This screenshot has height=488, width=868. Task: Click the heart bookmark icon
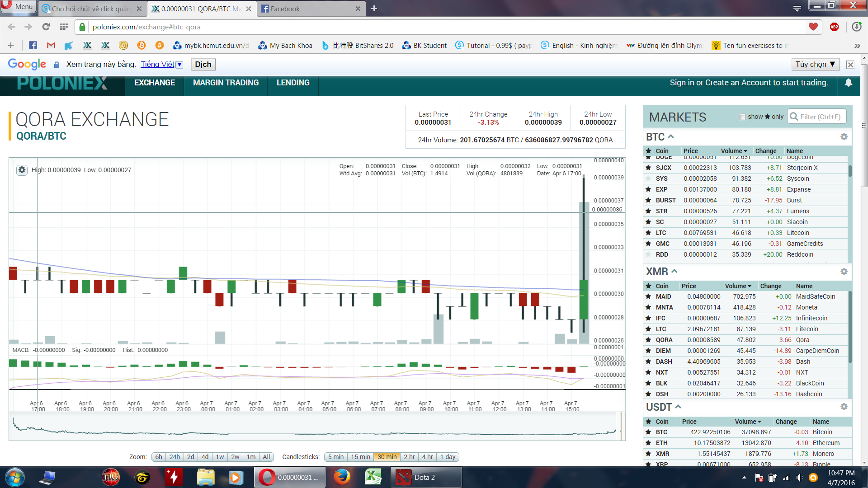[x=813, y=27]
